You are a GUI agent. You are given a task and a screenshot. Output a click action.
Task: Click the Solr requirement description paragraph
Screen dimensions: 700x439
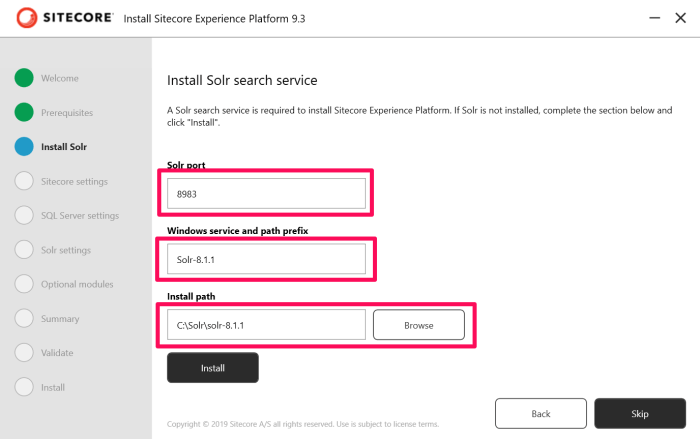(x=420, y=116)
